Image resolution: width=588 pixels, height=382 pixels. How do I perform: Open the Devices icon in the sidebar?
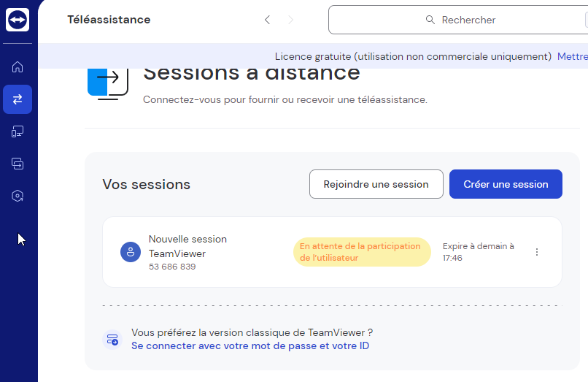coord(18,131)
